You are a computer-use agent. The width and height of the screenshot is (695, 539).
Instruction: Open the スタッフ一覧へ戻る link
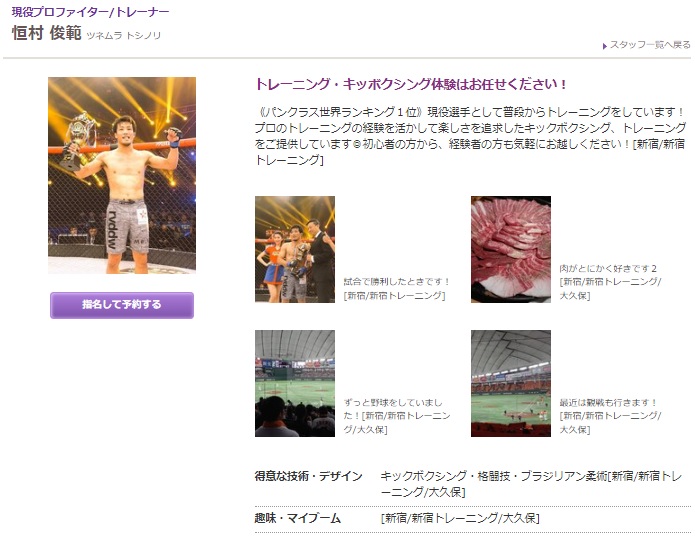(650, 45)
